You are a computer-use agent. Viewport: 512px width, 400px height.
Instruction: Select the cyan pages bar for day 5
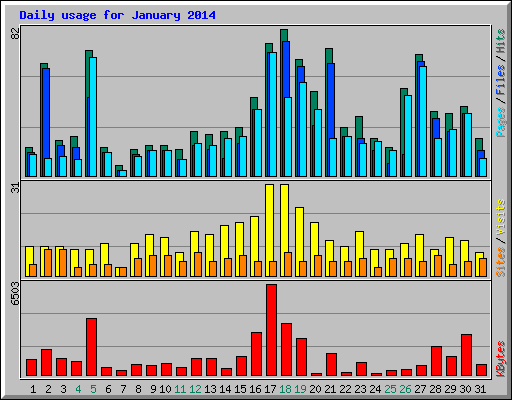[93, 117]
